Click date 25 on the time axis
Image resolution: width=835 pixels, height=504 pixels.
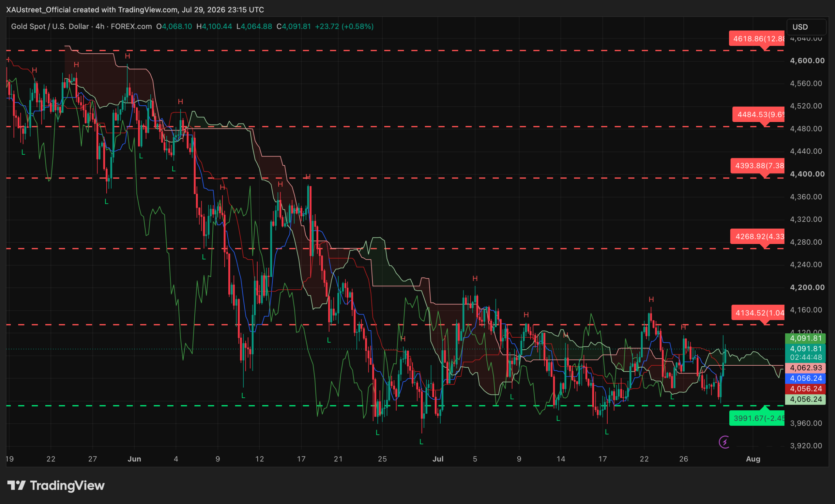point(382,459)
